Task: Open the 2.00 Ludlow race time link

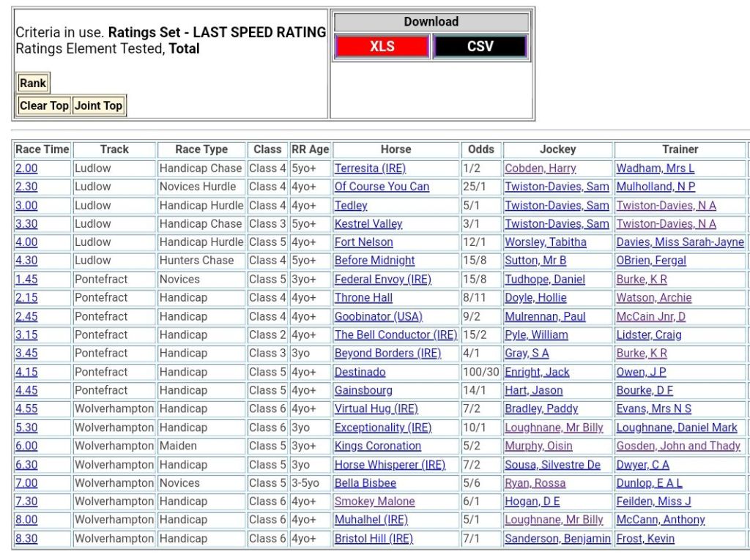Action: (x=26, y=168)
